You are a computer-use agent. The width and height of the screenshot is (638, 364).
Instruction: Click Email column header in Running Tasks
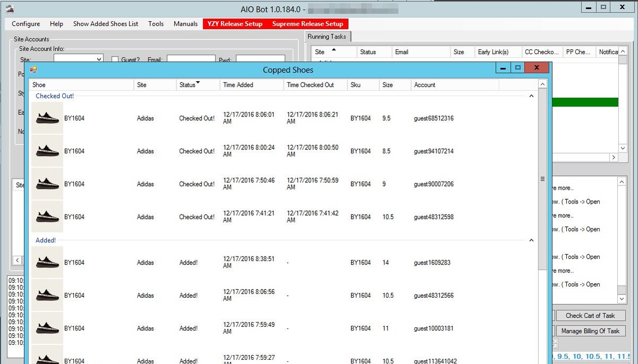pos(421,52)
